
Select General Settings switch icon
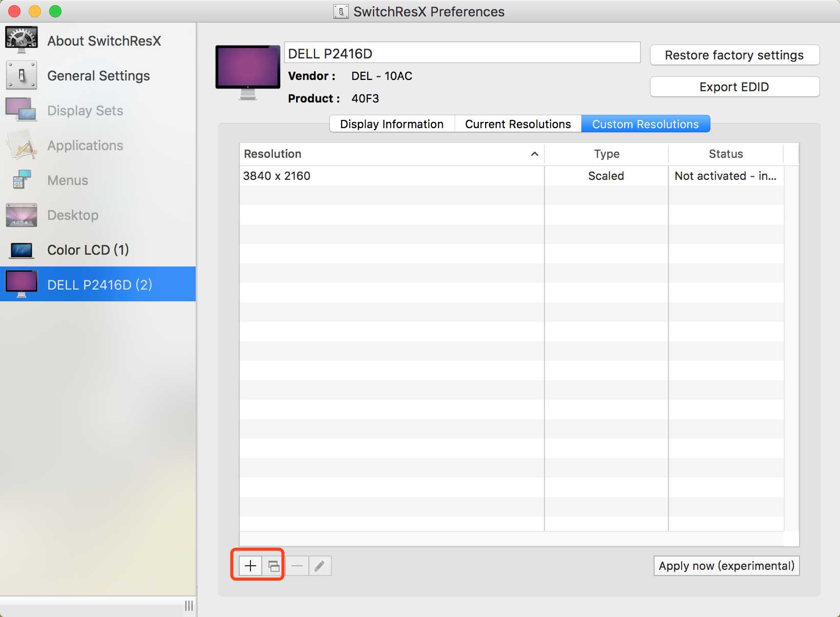tap(21, 75)
